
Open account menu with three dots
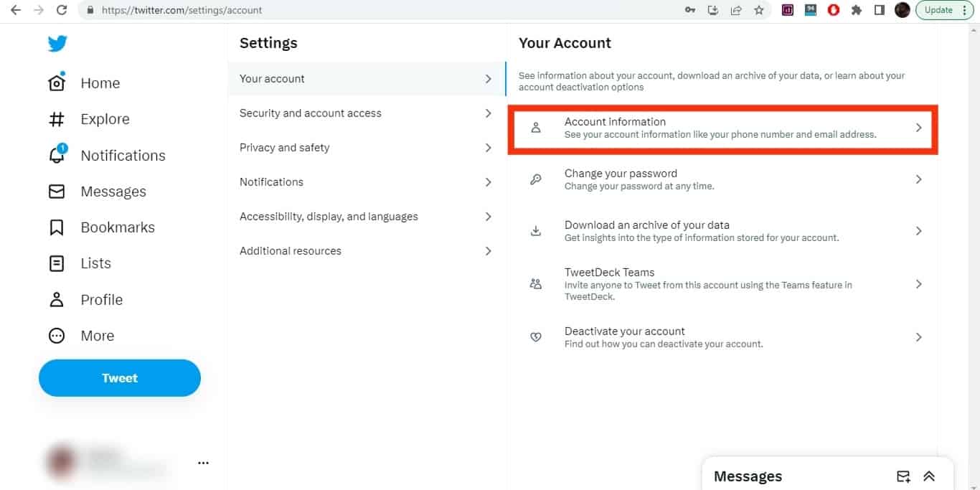[203, 463]
